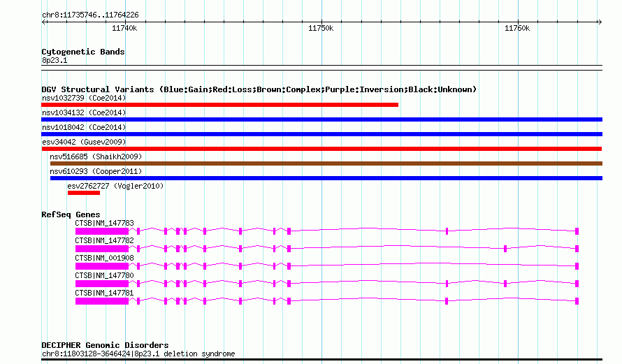Click the blue gain bar for nsv610293
622x364 pixels.
(326, 178)
